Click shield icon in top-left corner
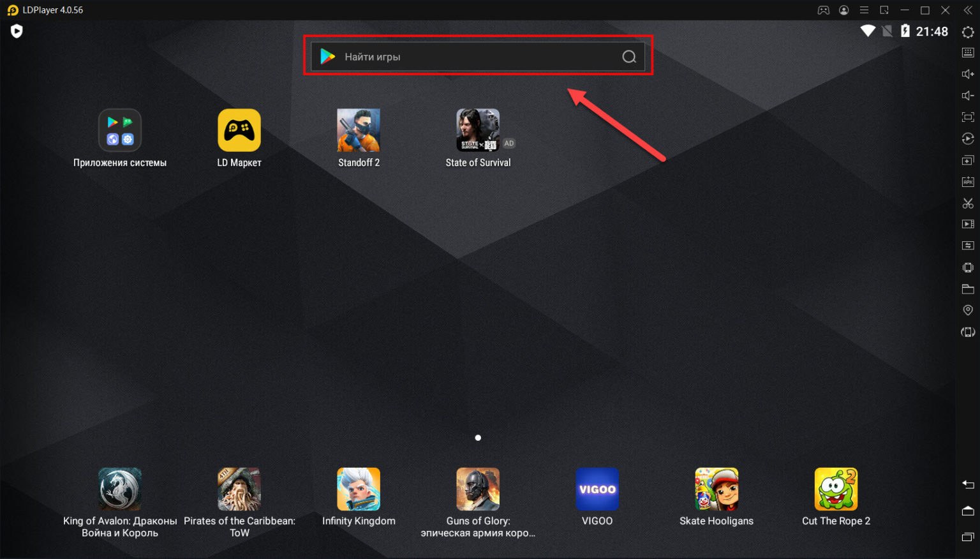 (x=17, y=31)
